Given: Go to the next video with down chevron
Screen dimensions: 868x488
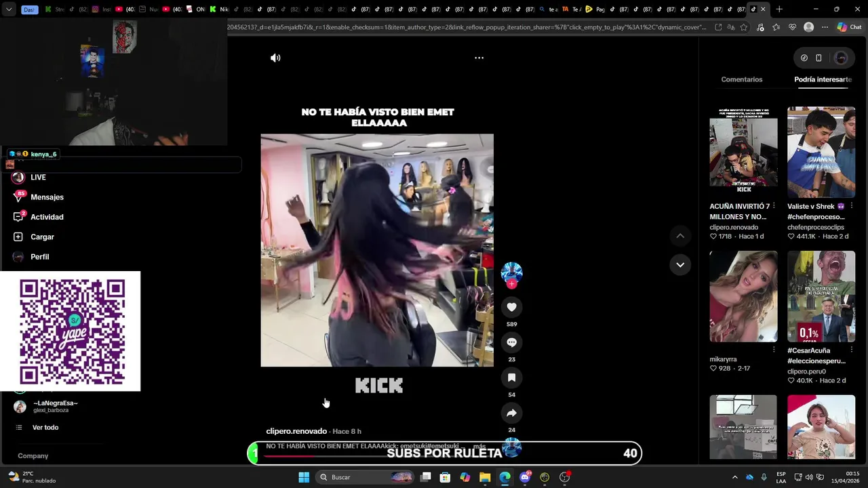Looking at the screenshot, I should coord(680,265).
